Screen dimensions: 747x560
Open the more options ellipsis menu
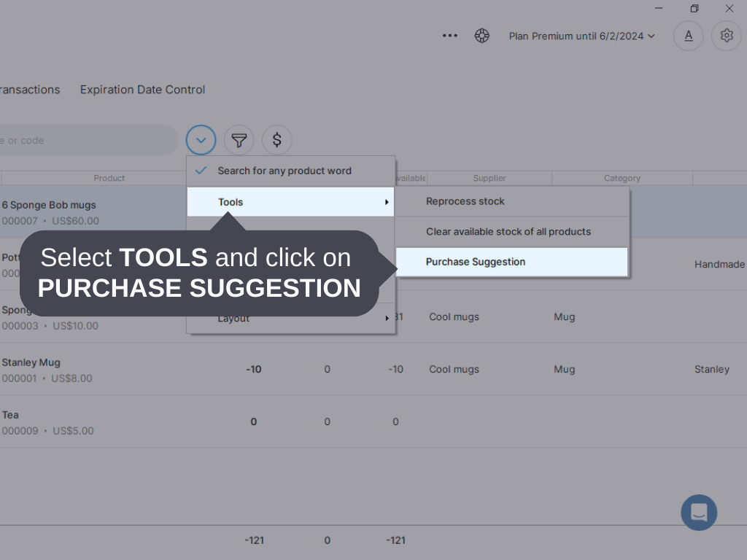click(449, 35)
